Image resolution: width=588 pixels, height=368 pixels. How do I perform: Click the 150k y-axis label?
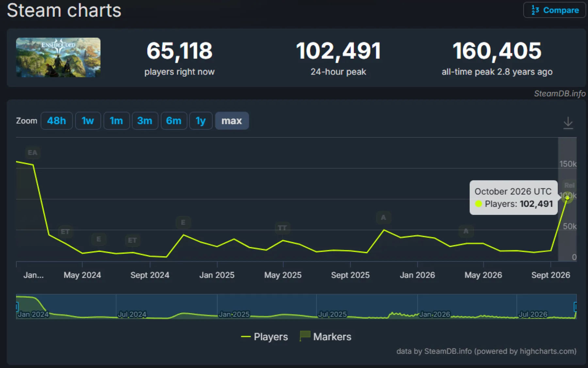pyautogui.click(x=568, y=164)
